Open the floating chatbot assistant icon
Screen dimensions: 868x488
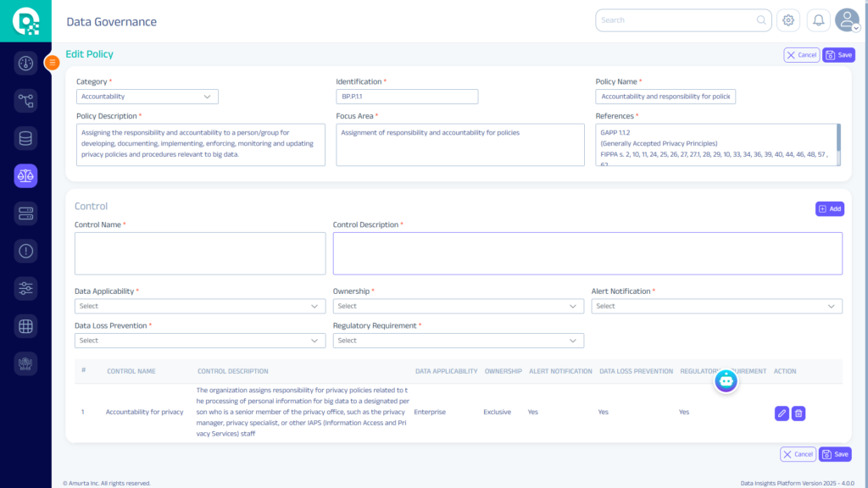pos(726,381)
